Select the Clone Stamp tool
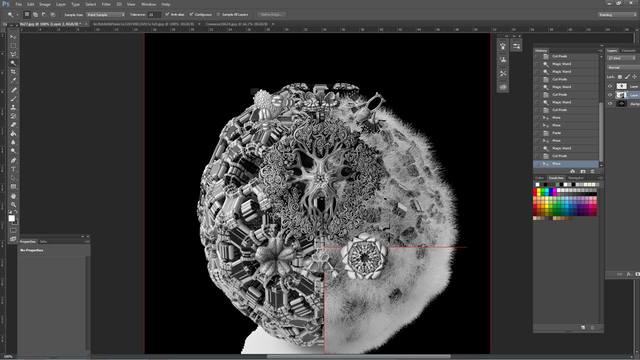 pyautogui.click(x=13, y=107)
